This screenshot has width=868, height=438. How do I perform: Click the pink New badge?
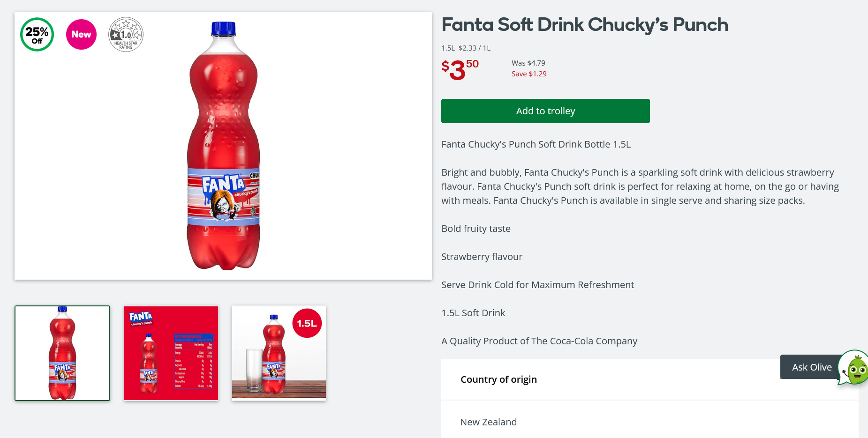(x=81, y=35)
